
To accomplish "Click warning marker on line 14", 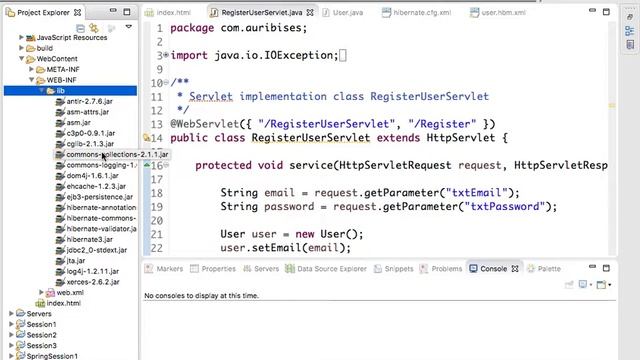I will 147,138.
